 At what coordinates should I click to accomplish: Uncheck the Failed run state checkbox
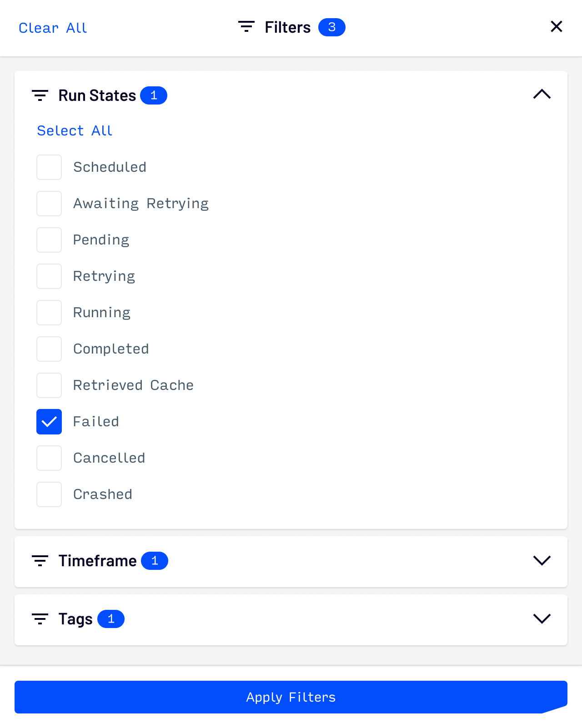tap(49, 422)
